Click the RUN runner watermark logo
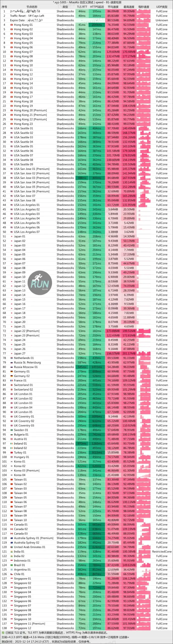 pos(40,283)
